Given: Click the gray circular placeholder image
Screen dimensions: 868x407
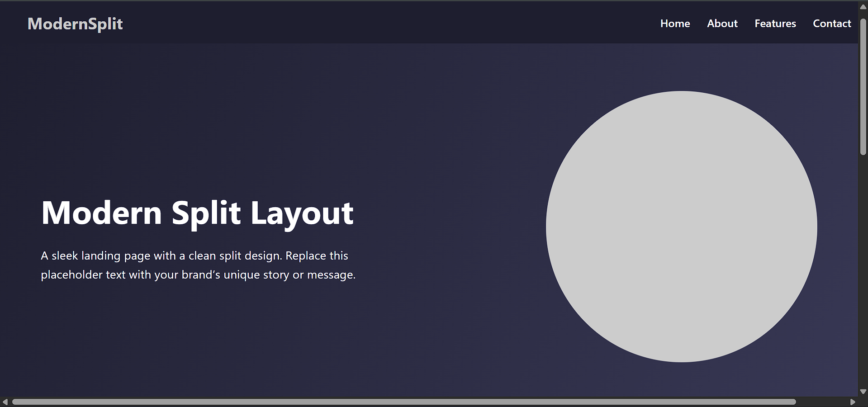Looking at the screenshot, I should coord(681,227).
